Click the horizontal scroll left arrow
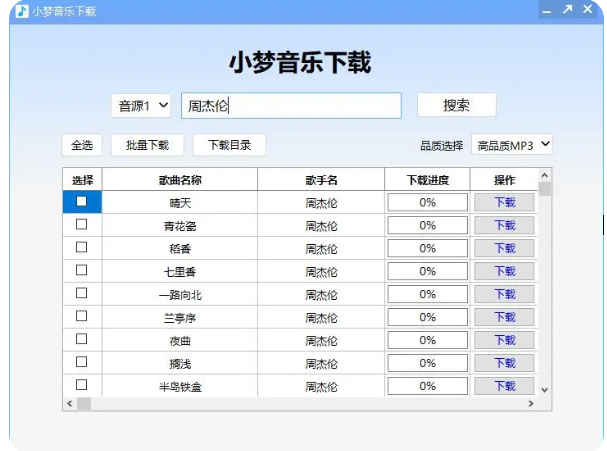The image size is (607, 451). tap(70, 403)
